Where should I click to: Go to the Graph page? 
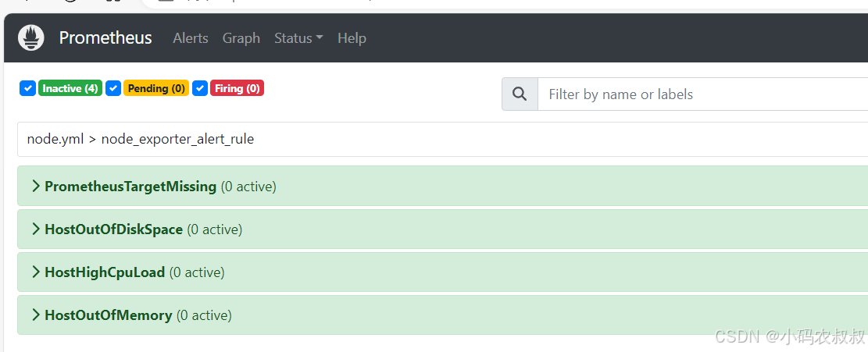click(241, 38)
